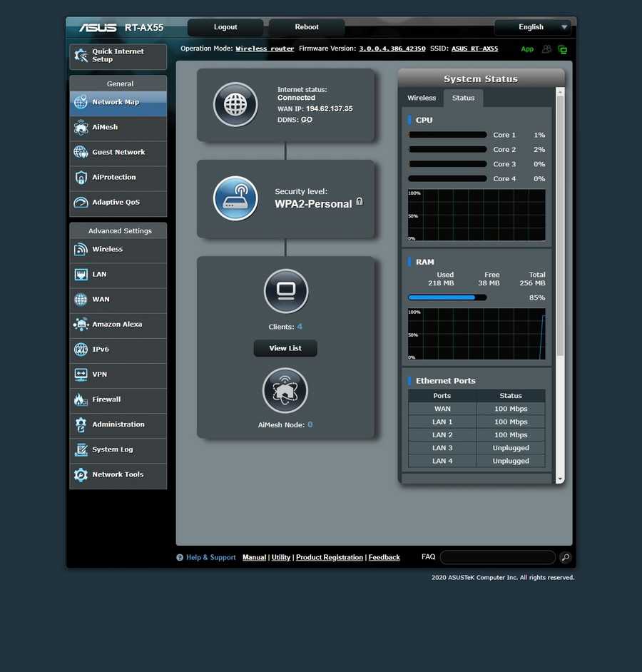Open the AiMesh Node icon
The image size is (642, 672).
[x=285, y=390]
